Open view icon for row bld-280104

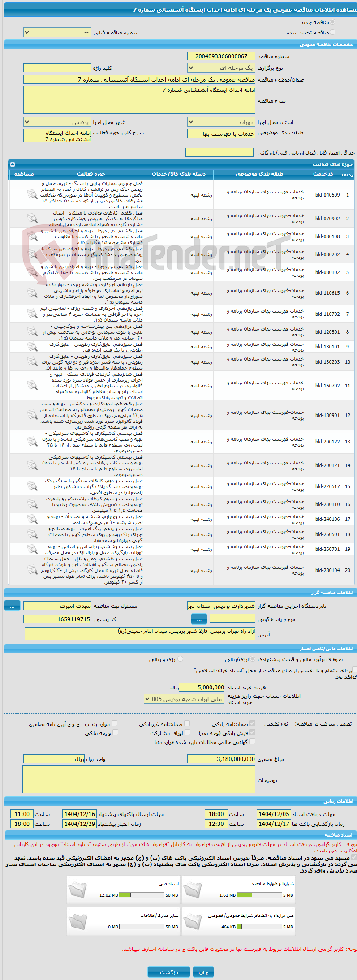pos(32,570)
